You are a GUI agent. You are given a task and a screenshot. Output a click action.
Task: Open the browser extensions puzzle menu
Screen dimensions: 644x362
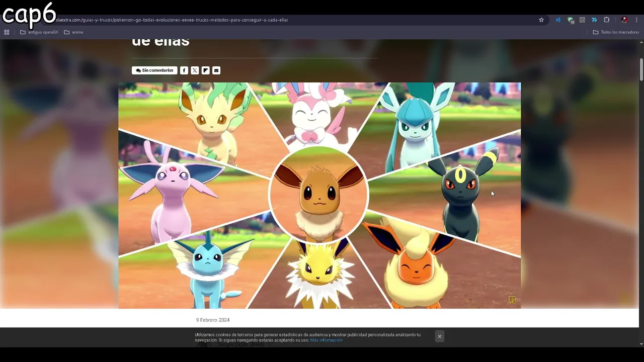coord(606,20)
